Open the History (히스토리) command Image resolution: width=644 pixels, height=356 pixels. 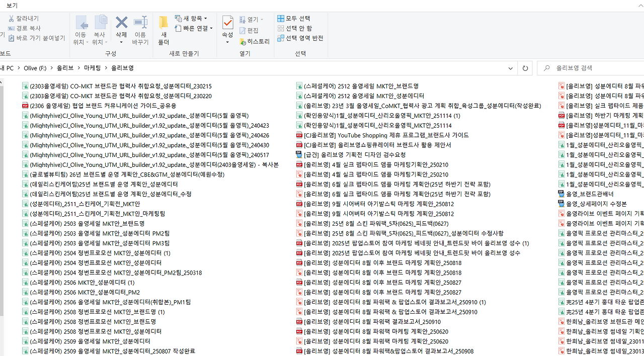point(255,42)
